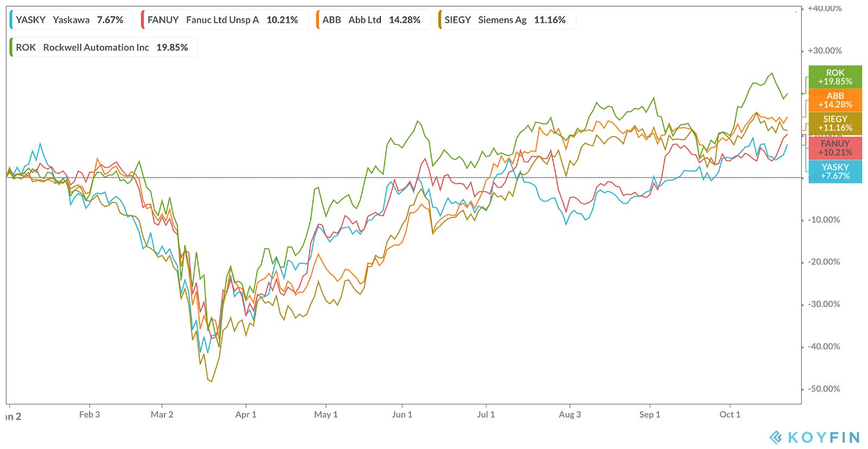The height and width of the screenshot is (449, 868).
Task: Select the ROK Rockwell Automation legend chip
Action: [103, 47]
